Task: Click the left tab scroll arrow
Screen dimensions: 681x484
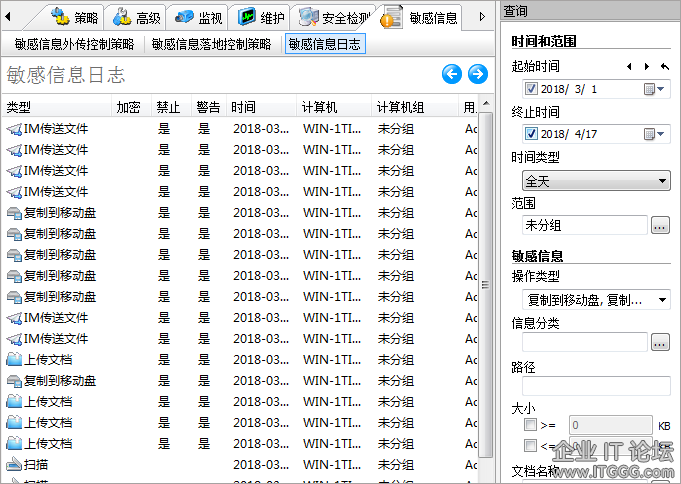Action: coord(8,17)
